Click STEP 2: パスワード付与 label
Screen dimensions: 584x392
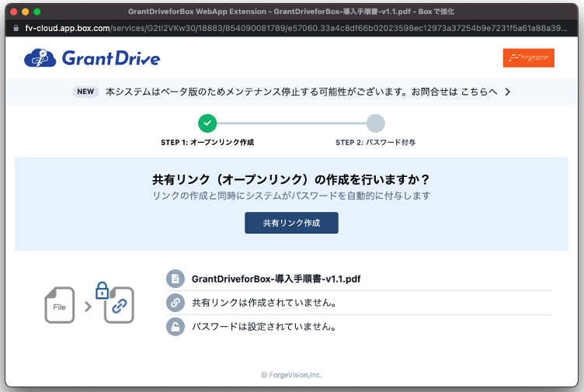375,142
